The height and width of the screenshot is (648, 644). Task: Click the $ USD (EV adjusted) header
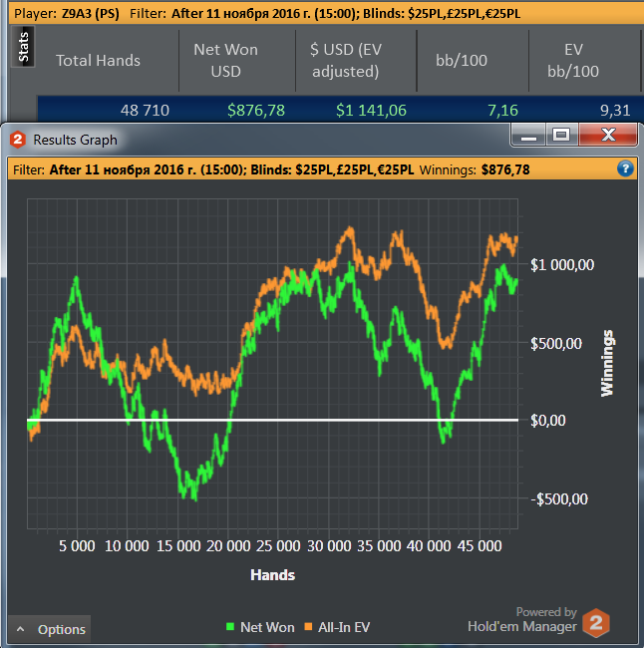coord(346,61)
